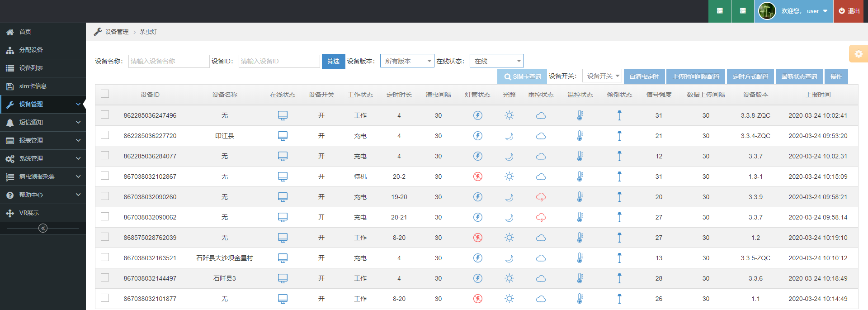Expand the 设备开关 dropdown
This screenshot has width=868, height=310.
pos(602,76)
